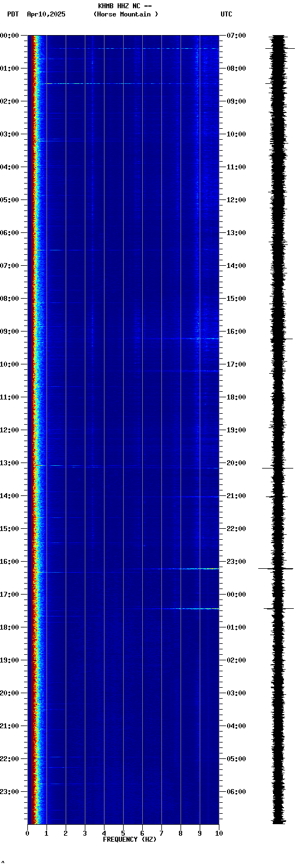Click the station title KHMB HHZ NC --
The height and width of the screenshot is (868, 302).
[x=125, y=6]
